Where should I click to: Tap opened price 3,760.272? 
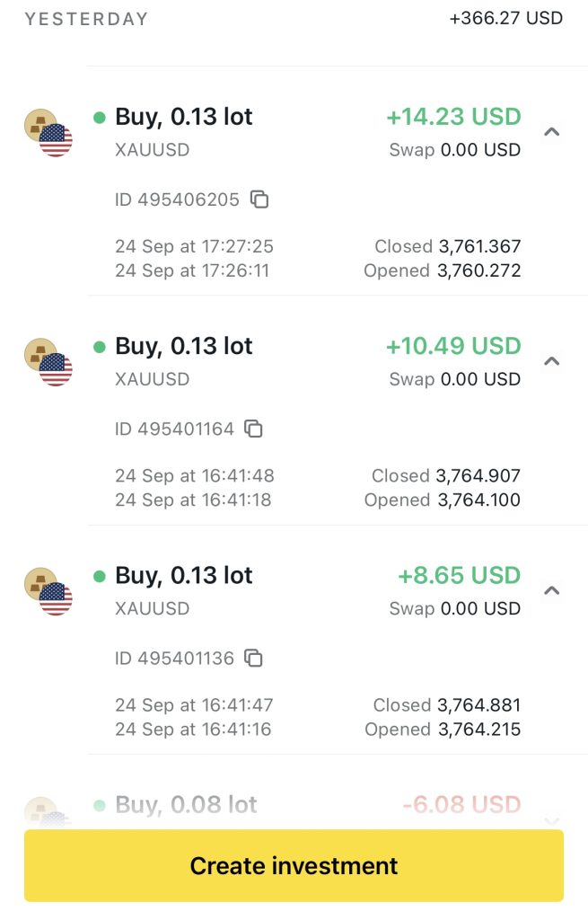coord(479,270)
